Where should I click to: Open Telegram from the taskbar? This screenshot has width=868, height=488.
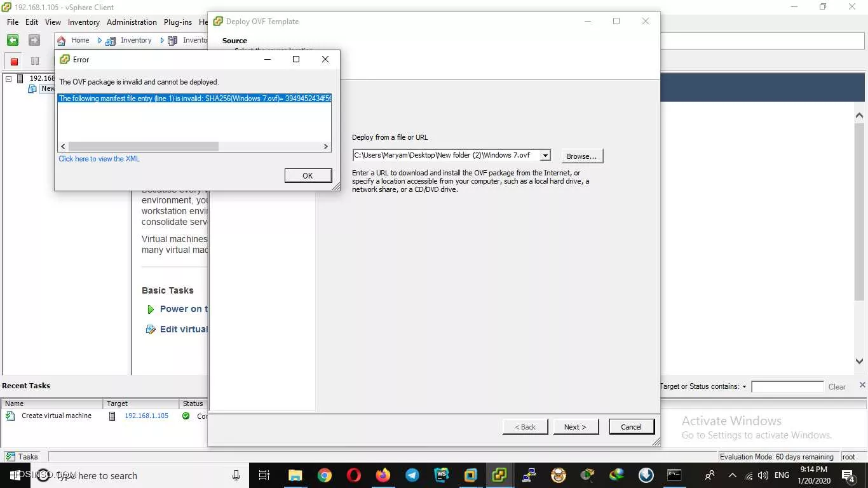[x=412, y=475]
